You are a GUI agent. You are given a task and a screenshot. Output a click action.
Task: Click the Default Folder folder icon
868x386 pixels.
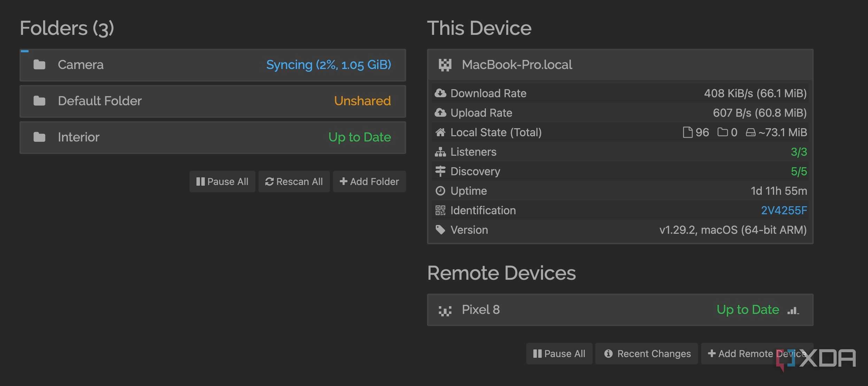click(39, 101)
